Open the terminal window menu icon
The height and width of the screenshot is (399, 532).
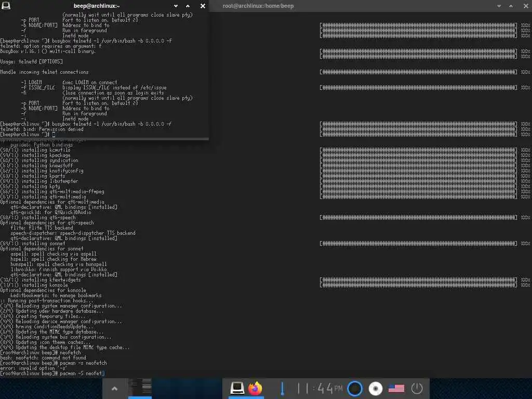[x=6, y=5]
